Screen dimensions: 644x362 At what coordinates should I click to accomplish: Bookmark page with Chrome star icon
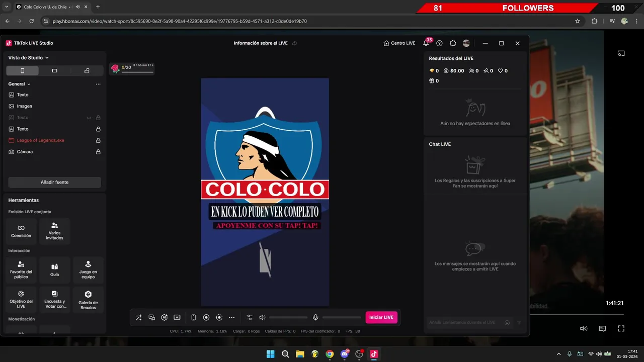pos(578,21)
